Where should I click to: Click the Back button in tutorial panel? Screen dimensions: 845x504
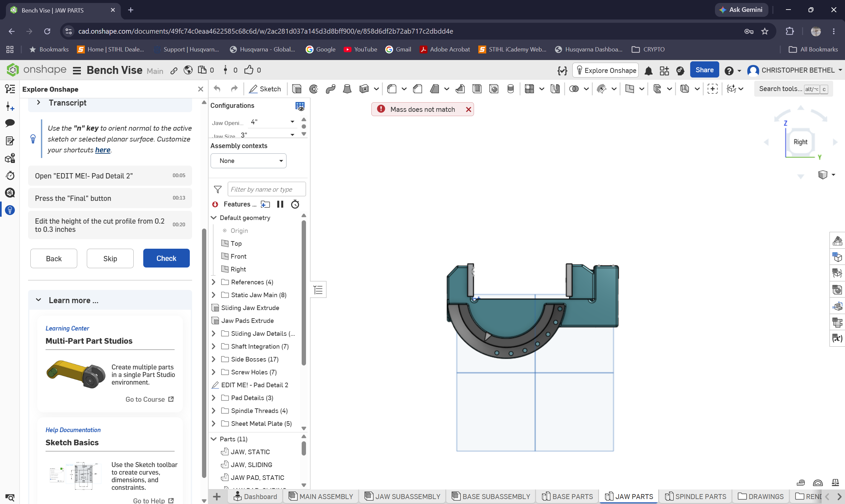coord(54,259)
